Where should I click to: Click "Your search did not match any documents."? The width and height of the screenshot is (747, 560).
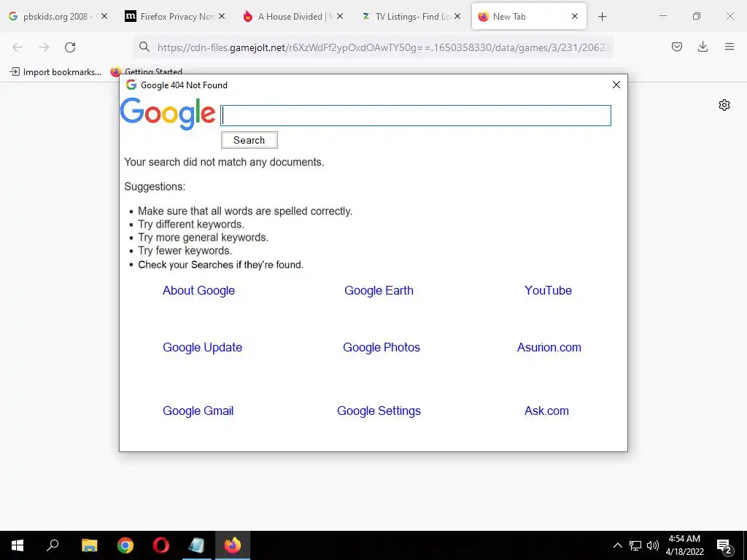[x=225, y=163]
